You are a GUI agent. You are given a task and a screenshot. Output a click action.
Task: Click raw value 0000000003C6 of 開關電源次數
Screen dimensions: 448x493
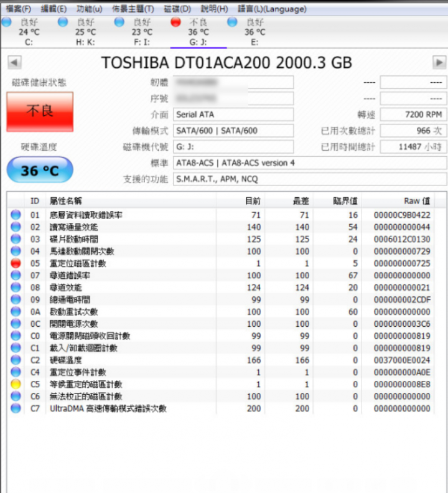402,324
